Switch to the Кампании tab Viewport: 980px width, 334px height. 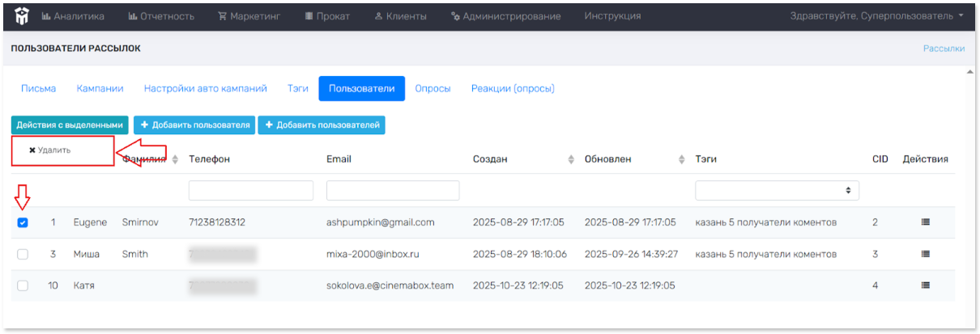tap(100, 89)
